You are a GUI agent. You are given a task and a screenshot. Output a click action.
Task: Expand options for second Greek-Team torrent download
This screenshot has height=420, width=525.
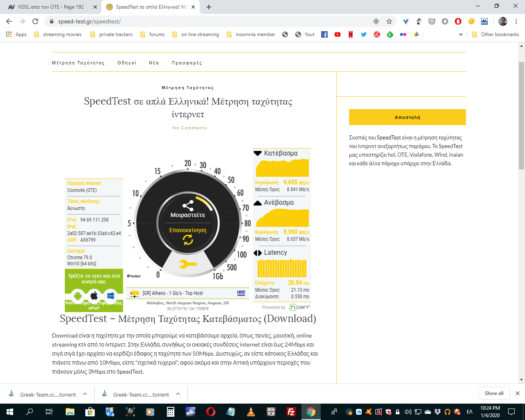(x=178, y=394)
